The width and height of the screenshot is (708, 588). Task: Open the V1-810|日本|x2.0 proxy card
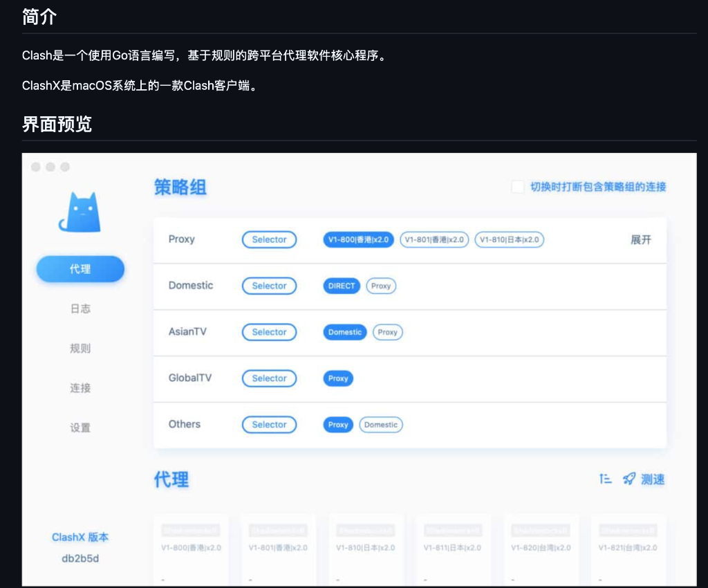click(366, 550)
